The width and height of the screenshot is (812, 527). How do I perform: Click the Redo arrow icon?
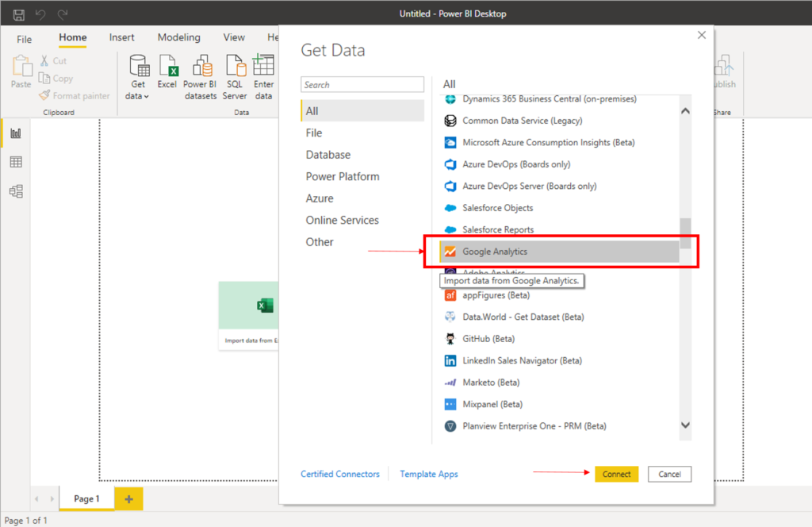pos(63,14)
